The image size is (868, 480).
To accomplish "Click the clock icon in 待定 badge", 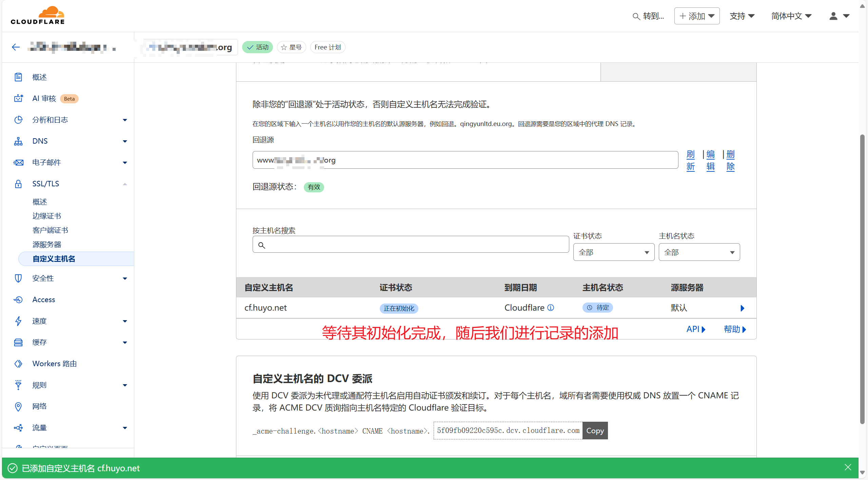I will [x=590, y=308].
